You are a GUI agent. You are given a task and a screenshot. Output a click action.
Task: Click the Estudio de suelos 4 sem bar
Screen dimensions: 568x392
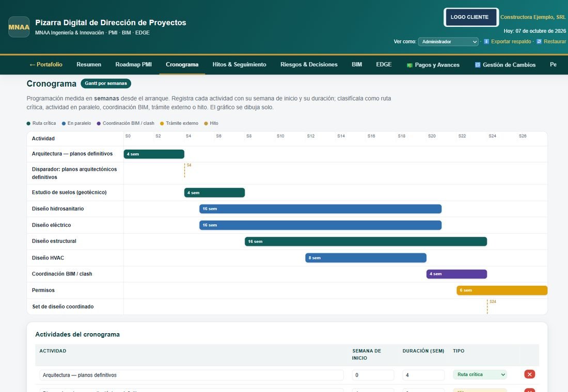214,192
